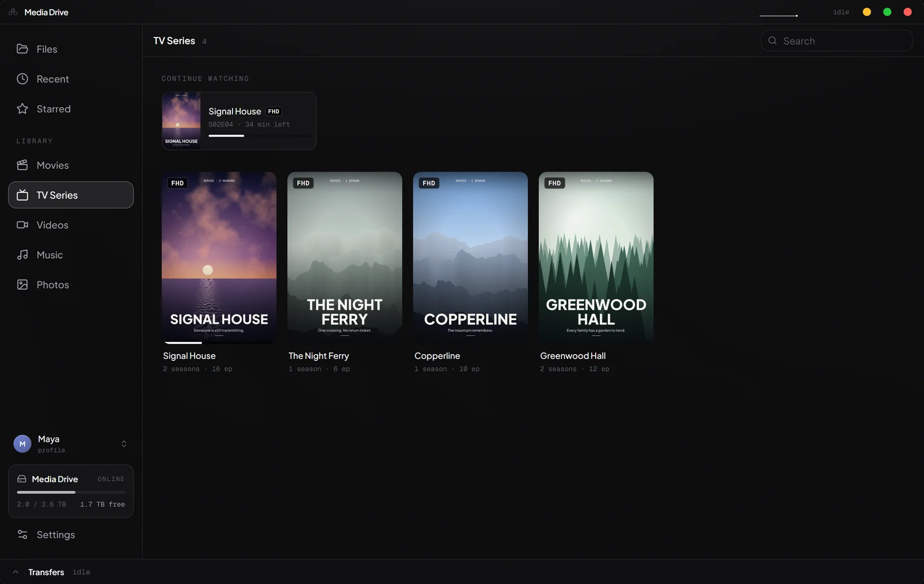Click Maya's profile avatar
The height and width of the screenshot is (584, 924).
[22, 444]
